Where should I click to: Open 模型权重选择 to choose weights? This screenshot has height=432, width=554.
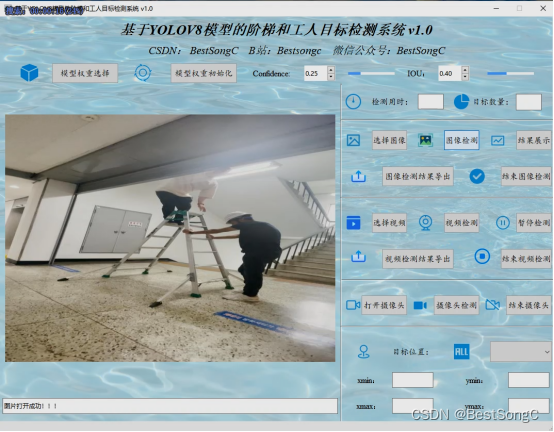pyautogui.click(x=85, y=73)
